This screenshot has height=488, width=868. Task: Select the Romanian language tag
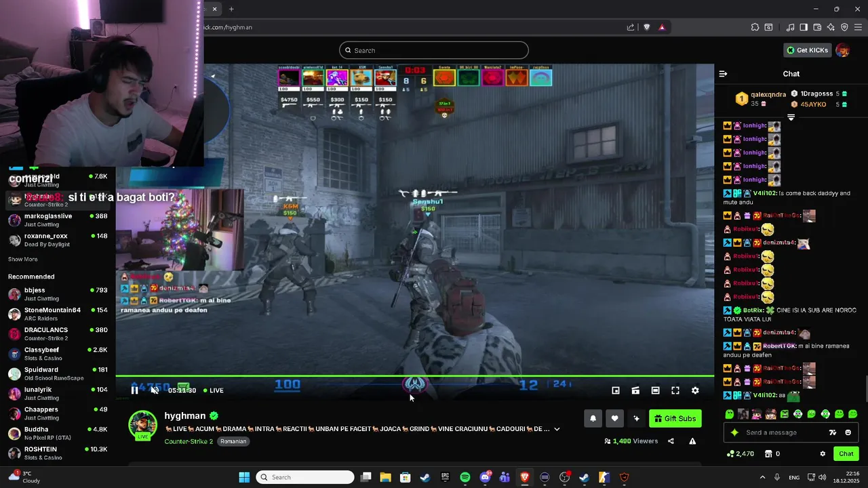(233, 441)
